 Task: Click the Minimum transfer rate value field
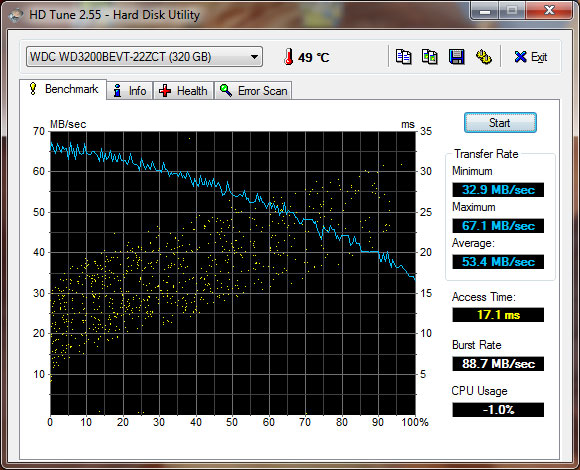[x=498, y=190]
